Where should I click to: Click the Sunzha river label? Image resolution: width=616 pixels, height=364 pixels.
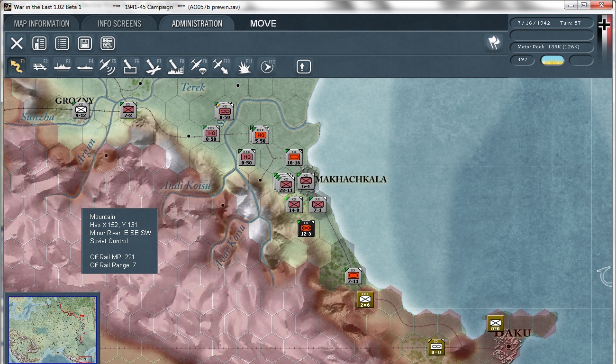tap(38, 117)
